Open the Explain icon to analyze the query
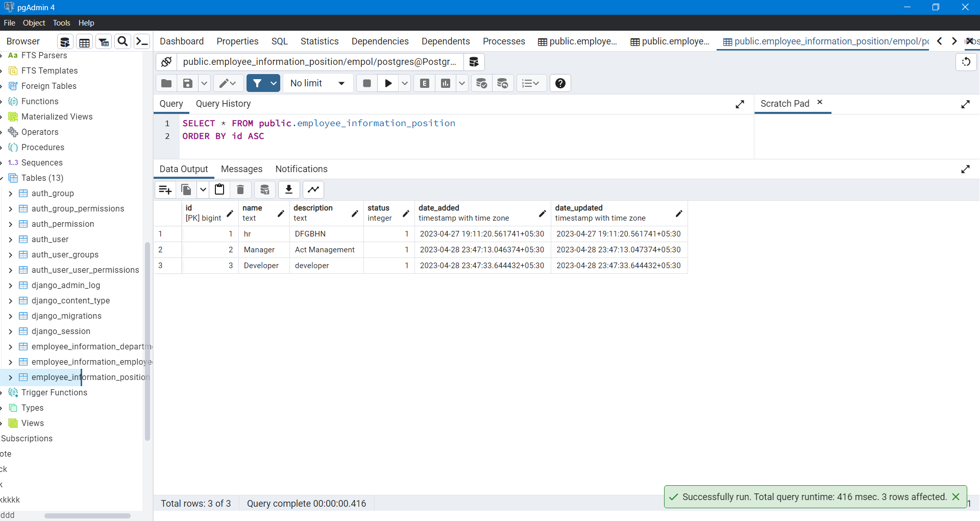The height and width of the screenshot is (521, 980). (x=424, y=83)
